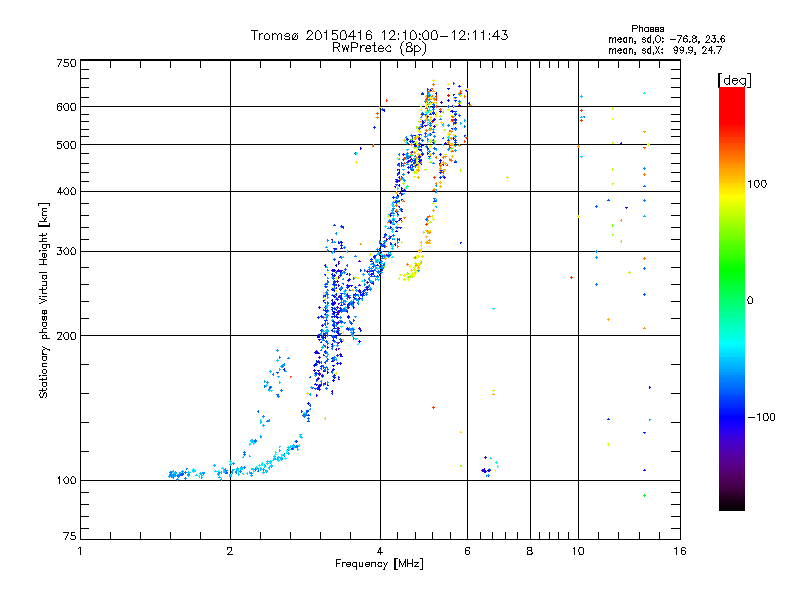Click the 'Phases' legend heading

[647, 29]
